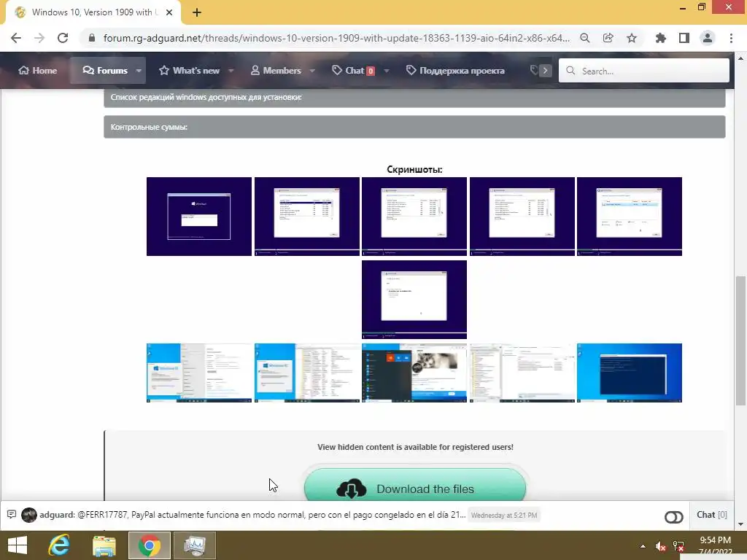View site security lock info
This screenshot has width=747, height=560.
click(92, 38)
